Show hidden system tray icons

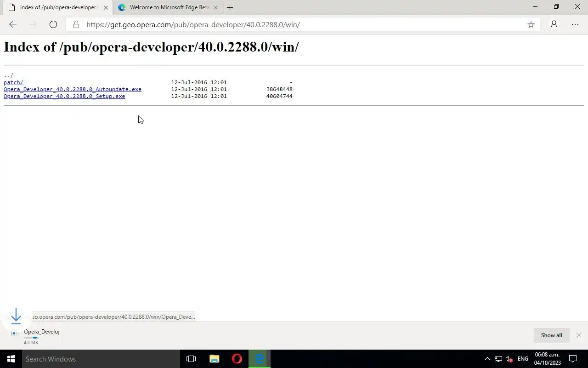tap(487, 359)
